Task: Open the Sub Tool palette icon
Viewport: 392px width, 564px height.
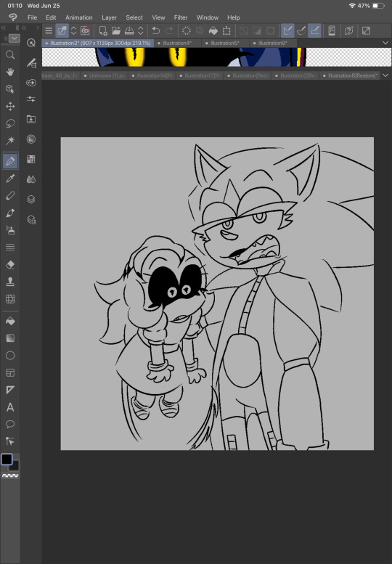Action: click(x=31, y=63)
